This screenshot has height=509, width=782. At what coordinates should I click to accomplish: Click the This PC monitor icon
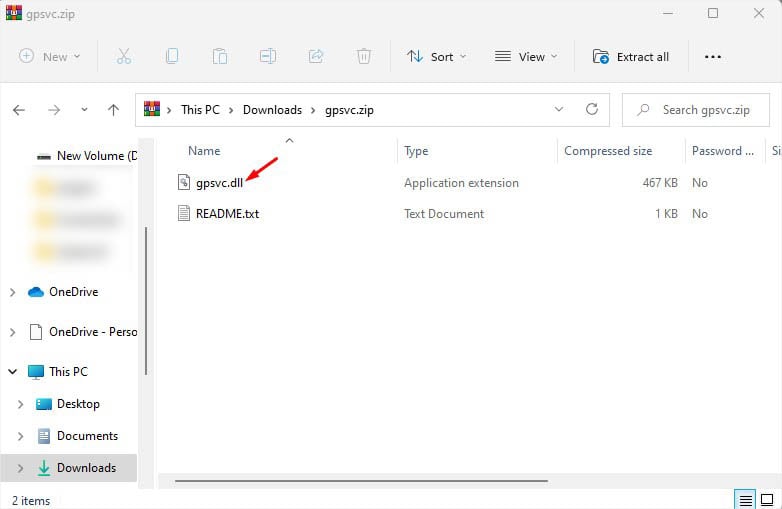click(36, 372)
